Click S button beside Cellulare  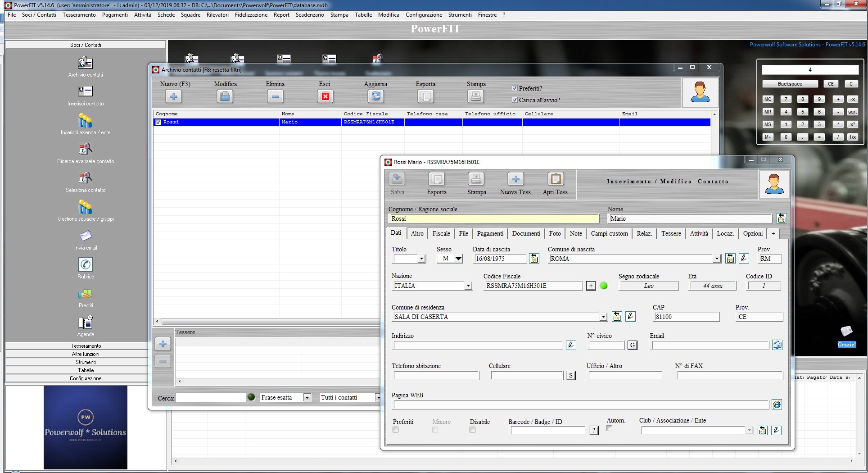[571, 376]
